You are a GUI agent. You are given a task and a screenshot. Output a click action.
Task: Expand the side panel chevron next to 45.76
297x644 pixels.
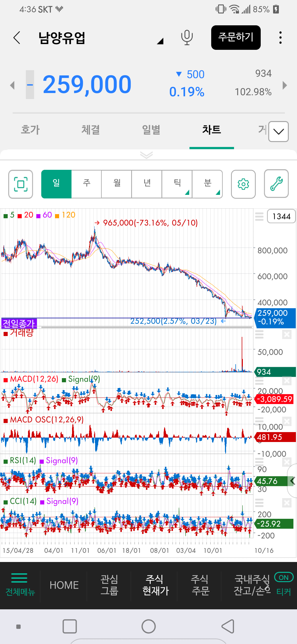click(292, 481)
